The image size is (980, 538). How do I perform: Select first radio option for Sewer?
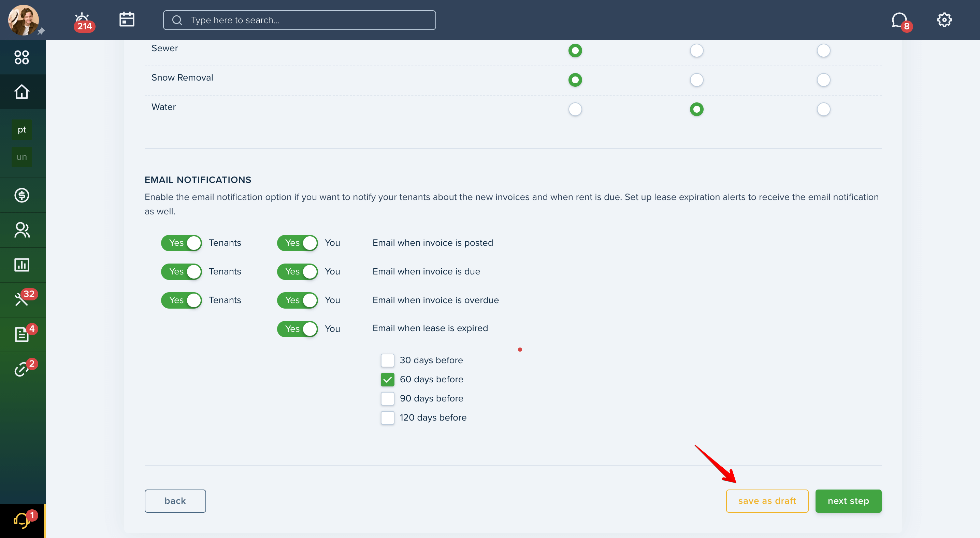(575, 50)
